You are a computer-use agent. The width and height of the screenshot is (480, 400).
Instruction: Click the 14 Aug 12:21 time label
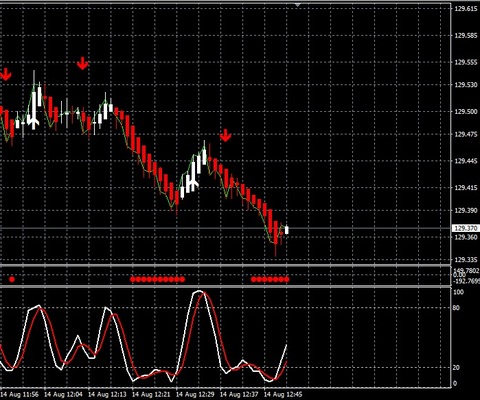(x=151, y=395)
